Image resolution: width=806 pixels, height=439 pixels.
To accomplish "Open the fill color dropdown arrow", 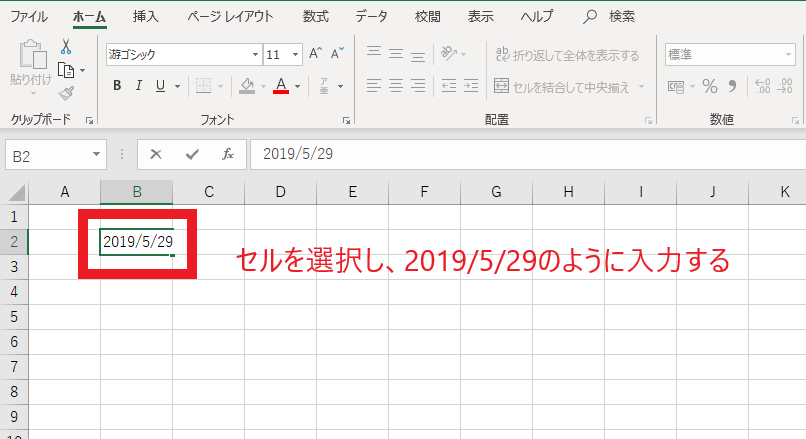I will click(263, 86).
